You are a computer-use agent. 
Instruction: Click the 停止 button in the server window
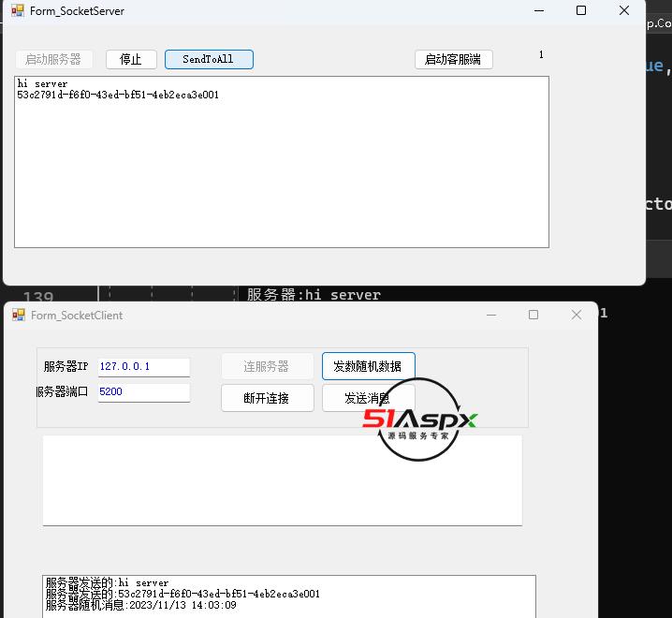[131, 59]
